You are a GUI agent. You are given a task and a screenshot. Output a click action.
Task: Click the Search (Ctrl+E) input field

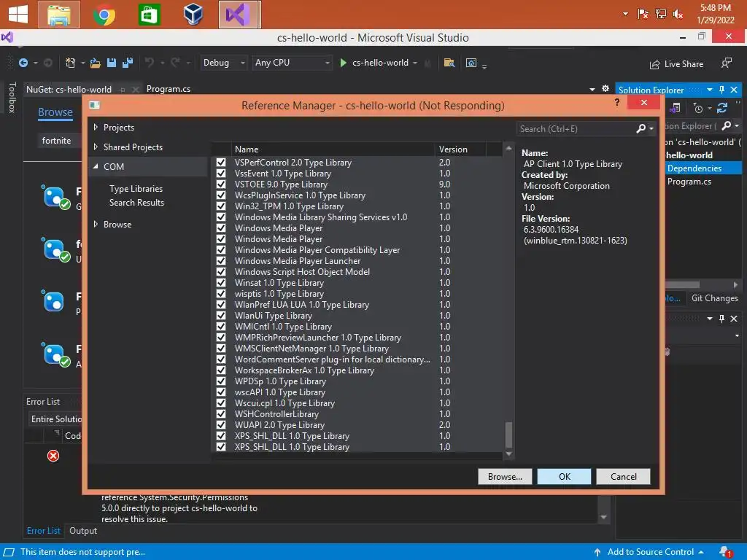[576, 128]
